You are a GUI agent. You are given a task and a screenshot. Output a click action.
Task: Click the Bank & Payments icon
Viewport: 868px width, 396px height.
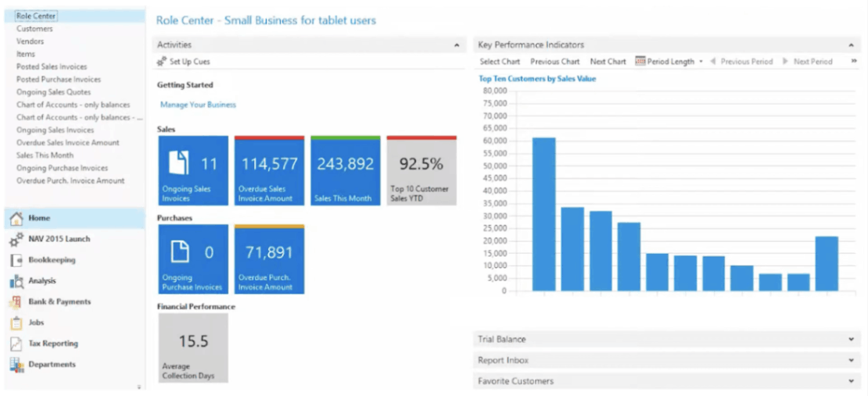(16, 302)
